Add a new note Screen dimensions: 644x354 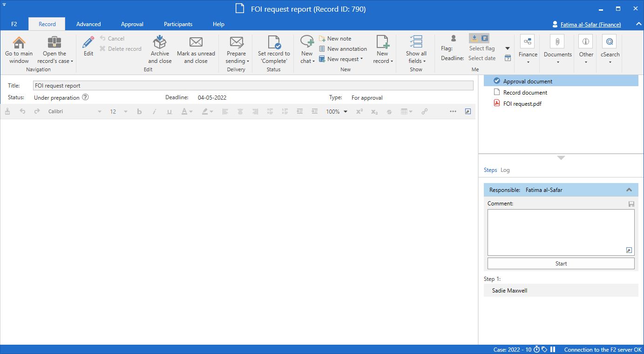coord(335,39)
